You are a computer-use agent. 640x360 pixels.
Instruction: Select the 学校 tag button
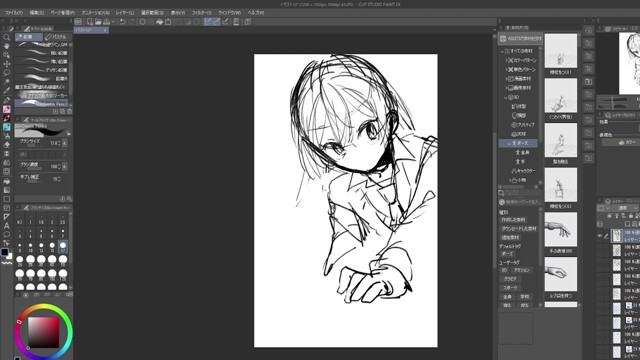pyautogui.click(x=525, y=297)
